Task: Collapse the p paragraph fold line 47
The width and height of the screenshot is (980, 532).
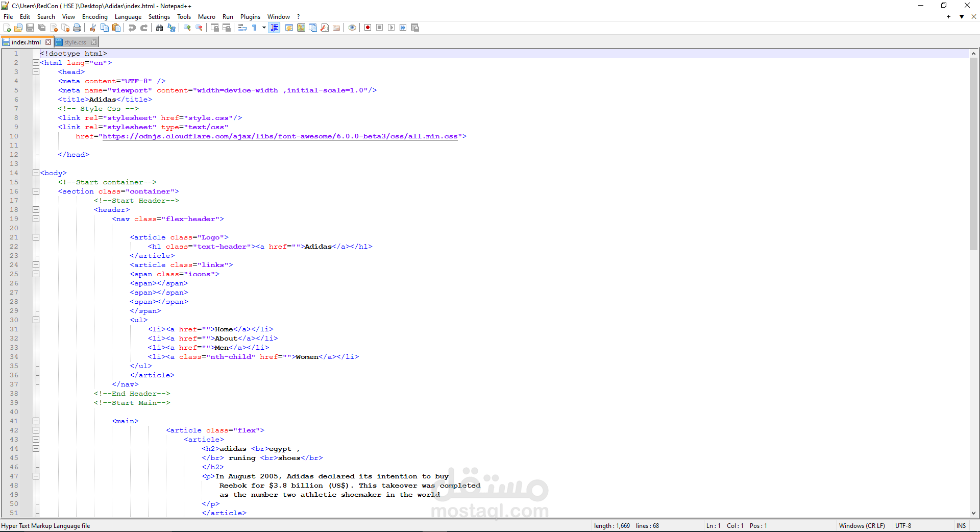Action: coord(36,476)
